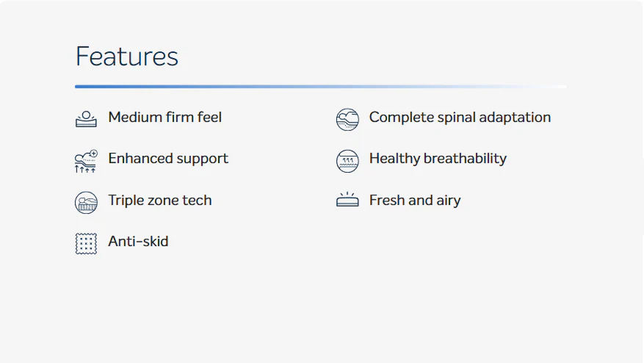Select the Healthy breathability label
644x363 pixels.
tap(438, 159)
